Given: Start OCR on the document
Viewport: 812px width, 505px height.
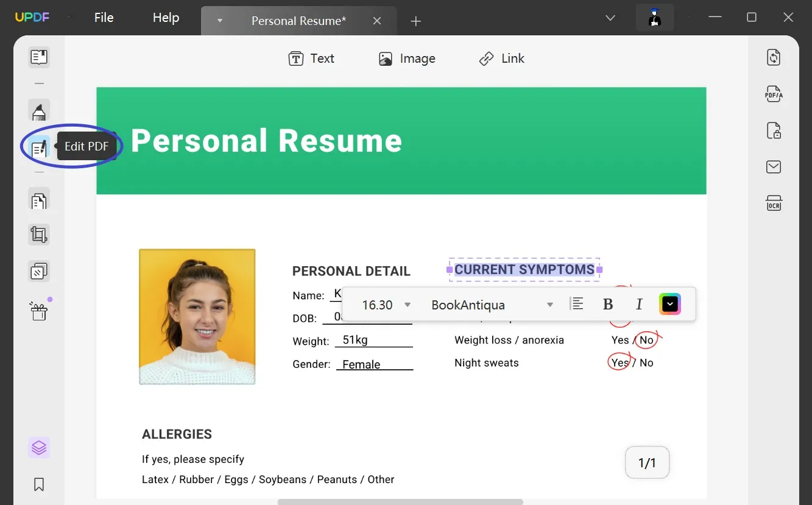Looking at the screenshot, I should (x=774, y=203).
